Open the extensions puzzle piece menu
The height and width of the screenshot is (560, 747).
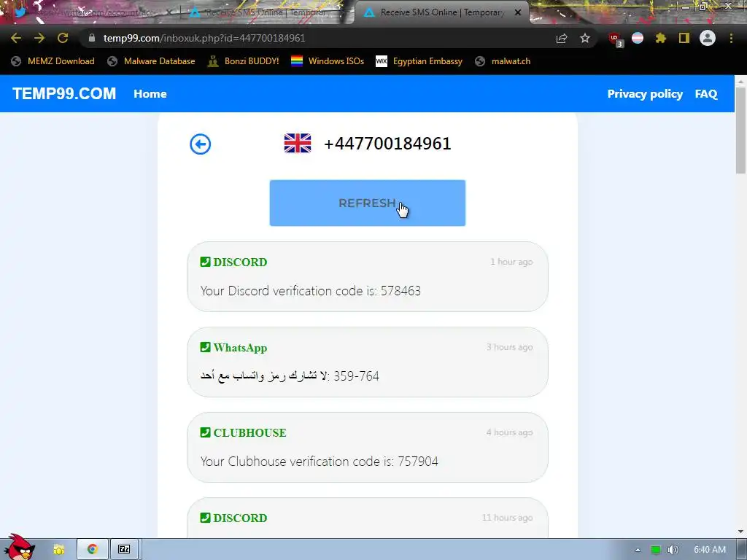[x=660, y=38]
